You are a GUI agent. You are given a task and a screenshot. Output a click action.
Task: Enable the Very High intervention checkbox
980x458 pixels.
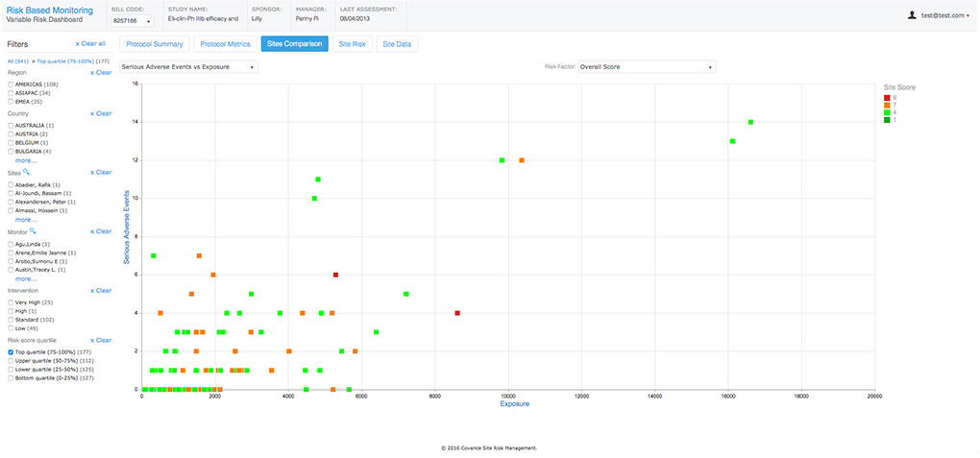11,302
